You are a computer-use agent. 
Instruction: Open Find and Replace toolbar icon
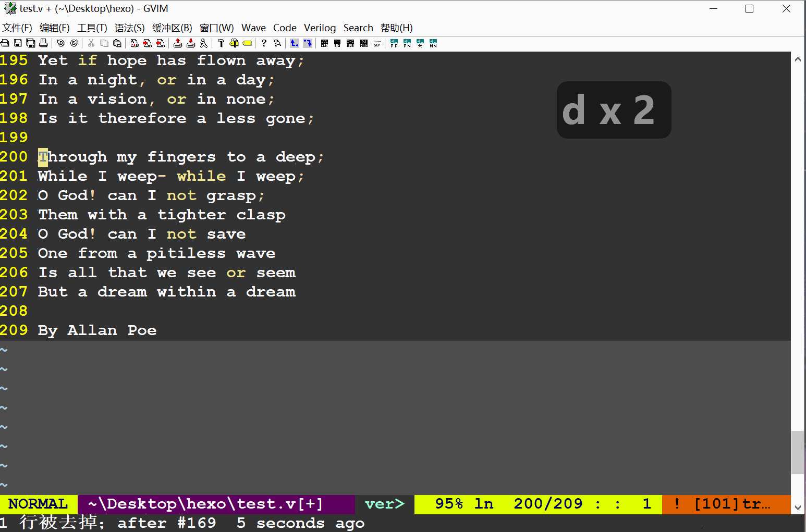[x=135, y=43]
